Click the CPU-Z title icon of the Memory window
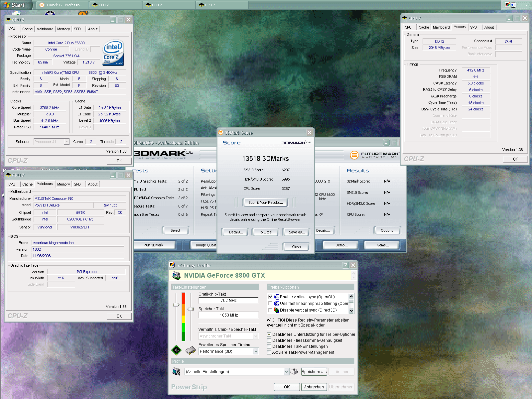 pos(405,18)
